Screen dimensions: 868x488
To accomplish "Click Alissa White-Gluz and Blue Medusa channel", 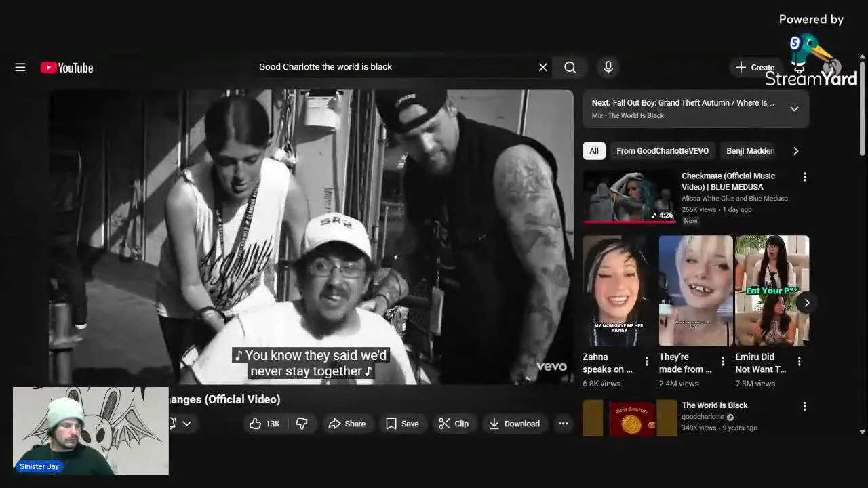I will [x=734, y=199].
